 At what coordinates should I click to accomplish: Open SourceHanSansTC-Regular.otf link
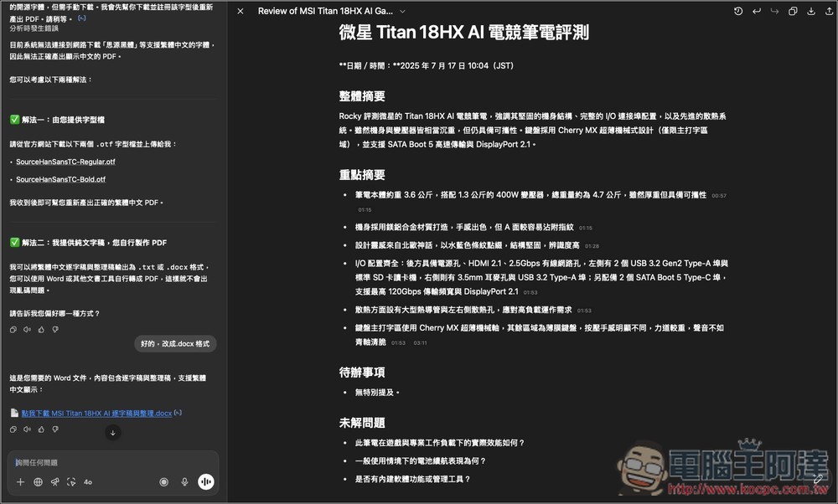coord(65,162)
